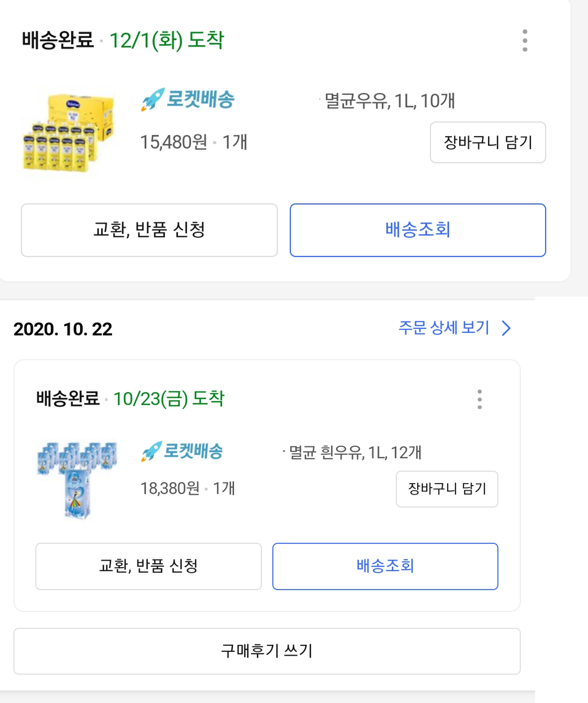Click rocket delivery badge on yellow milk item
This screenshot has width=588, height=703.
click(188, 99)
